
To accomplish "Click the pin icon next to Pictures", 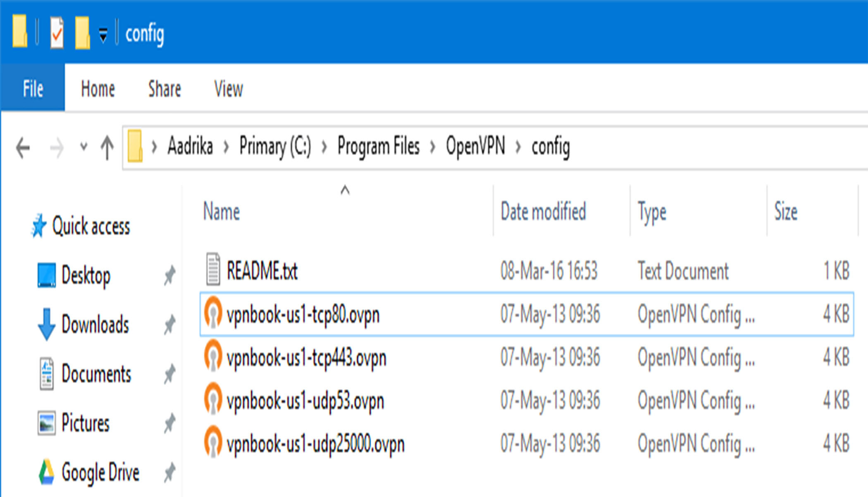I will click(x=169, y=423).
